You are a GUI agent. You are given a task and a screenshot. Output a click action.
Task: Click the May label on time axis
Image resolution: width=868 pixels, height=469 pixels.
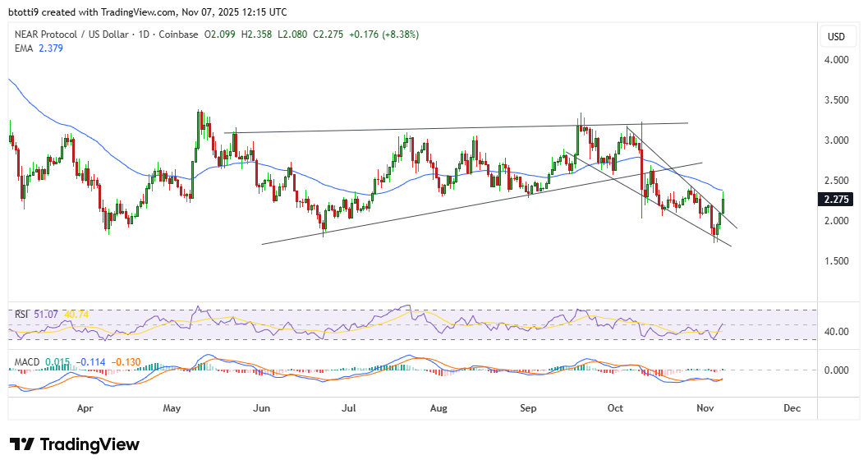[x=172, y=407]
